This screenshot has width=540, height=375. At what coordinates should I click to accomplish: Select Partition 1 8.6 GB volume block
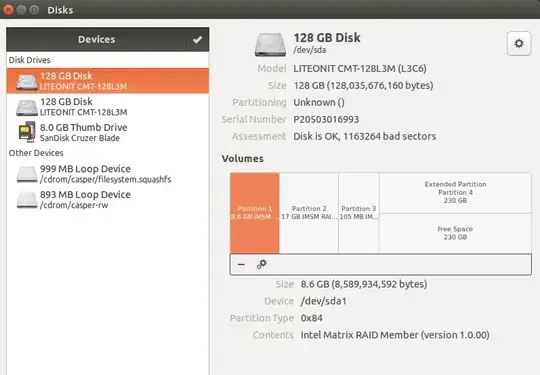[255, 213]
